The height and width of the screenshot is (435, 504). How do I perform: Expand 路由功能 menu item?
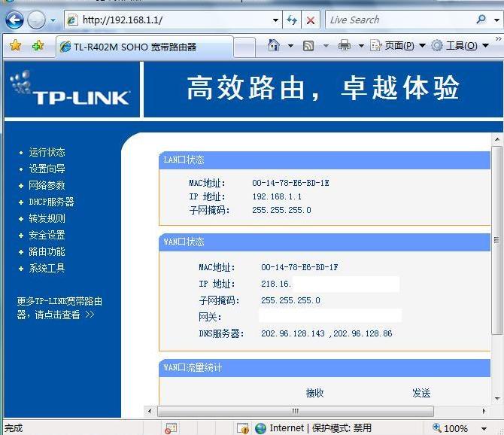[x=47, y=251]
